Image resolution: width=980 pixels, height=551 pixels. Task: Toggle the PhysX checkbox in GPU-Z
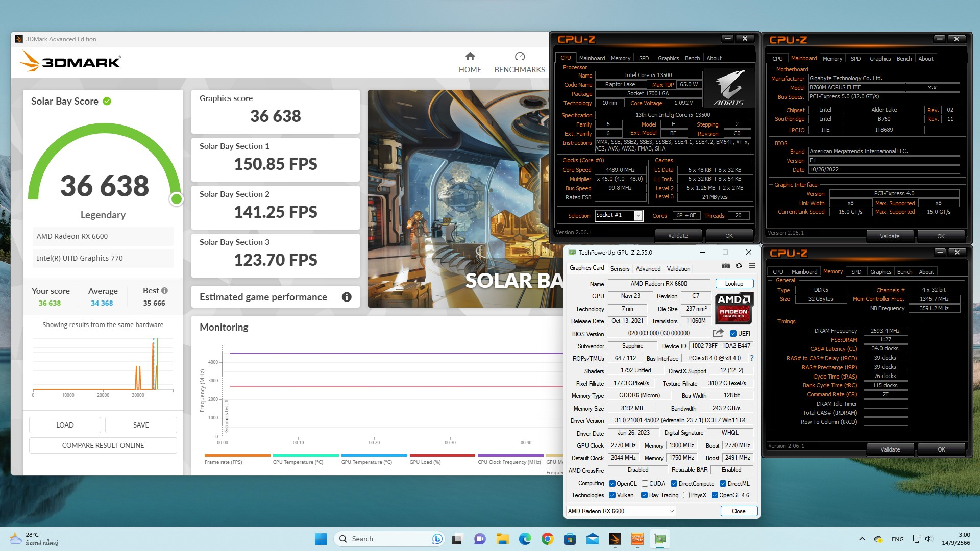(686, 495)
